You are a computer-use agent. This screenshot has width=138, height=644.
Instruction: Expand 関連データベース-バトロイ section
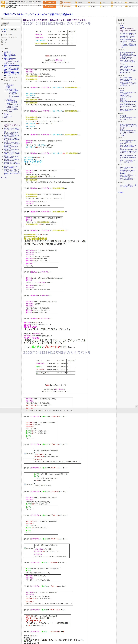coord(2,78)
